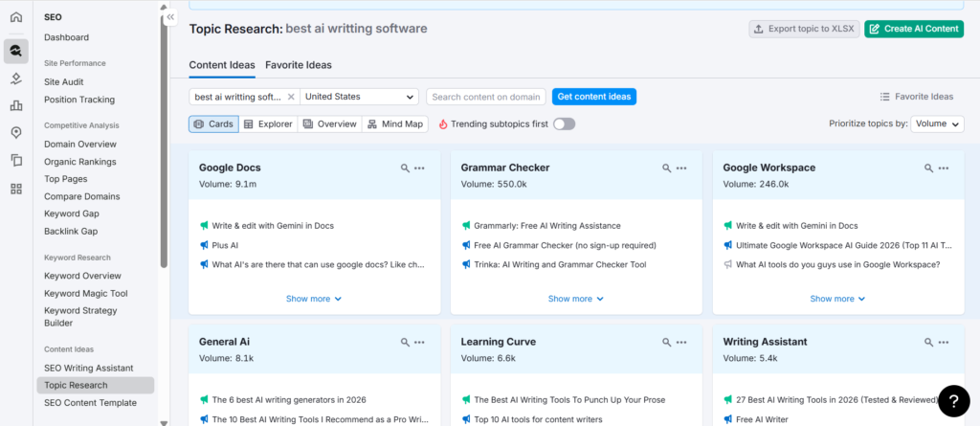
Task: Open Domain Overview in sidebar
Action: 80,145
